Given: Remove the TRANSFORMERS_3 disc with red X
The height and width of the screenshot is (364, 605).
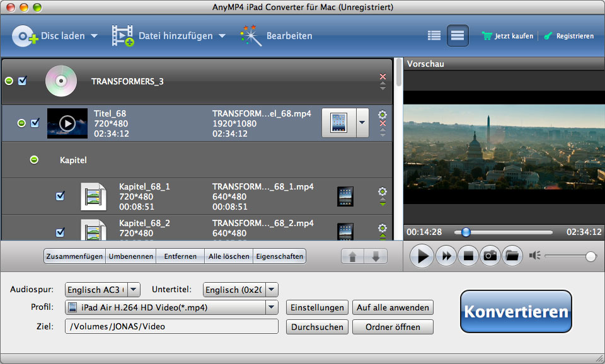Looking at the screenshot, I should [383, 76].
